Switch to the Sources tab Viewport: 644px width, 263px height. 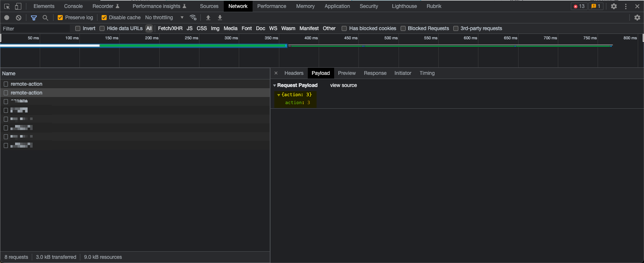point(209,6)
